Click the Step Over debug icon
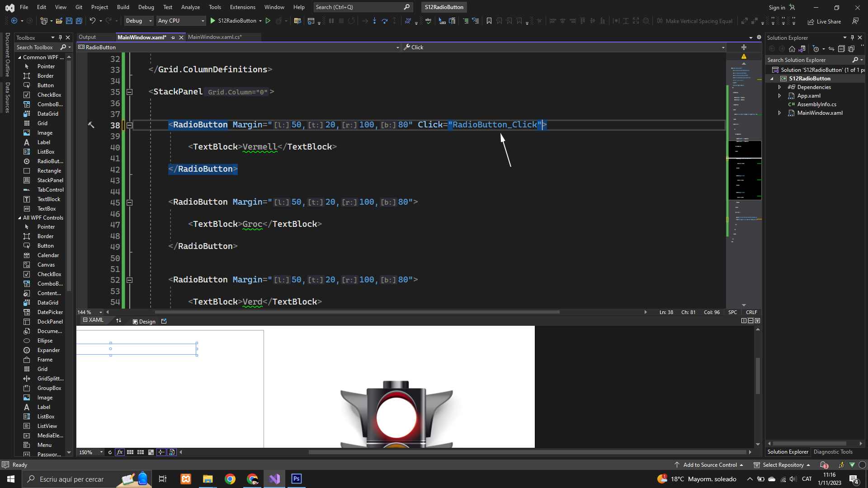The height and width of the screenshot is (488, 868). (384, 21)
